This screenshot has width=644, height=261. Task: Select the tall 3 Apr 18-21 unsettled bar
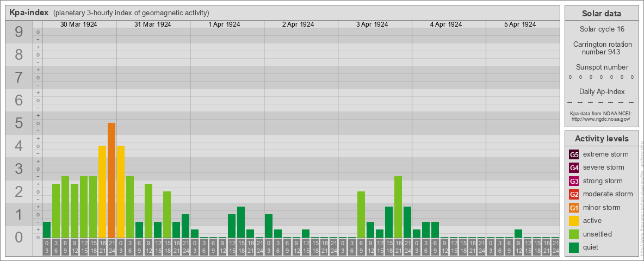[398, 207]
